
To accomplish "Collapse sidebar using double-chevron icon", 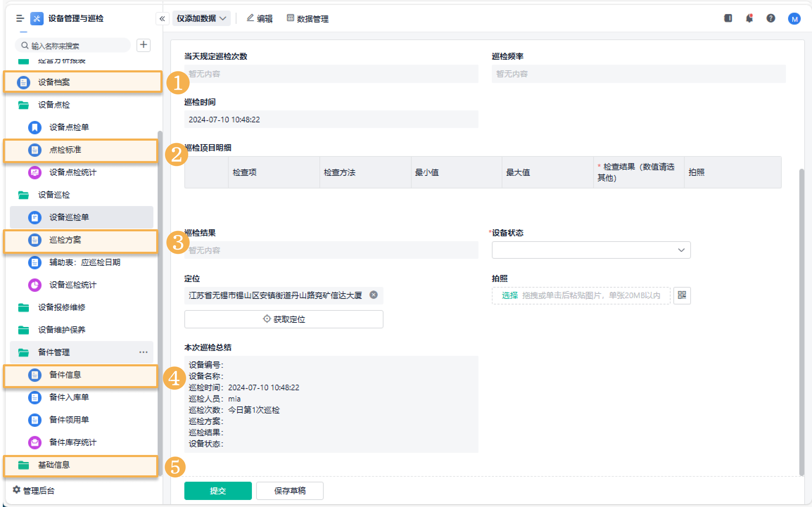I will 162,19.
